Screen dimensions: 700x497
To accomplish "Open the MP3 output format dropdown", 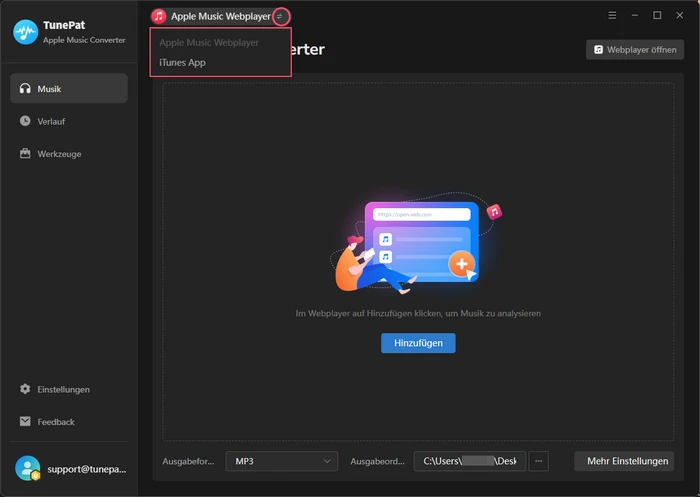I will point(282,461).
